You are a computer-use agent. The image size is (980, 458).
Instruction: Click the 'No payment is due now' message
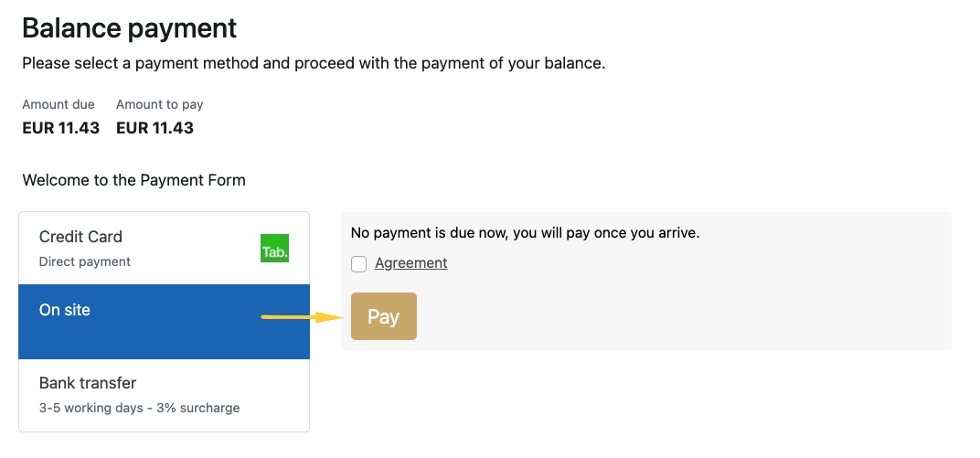coord(525,233)
